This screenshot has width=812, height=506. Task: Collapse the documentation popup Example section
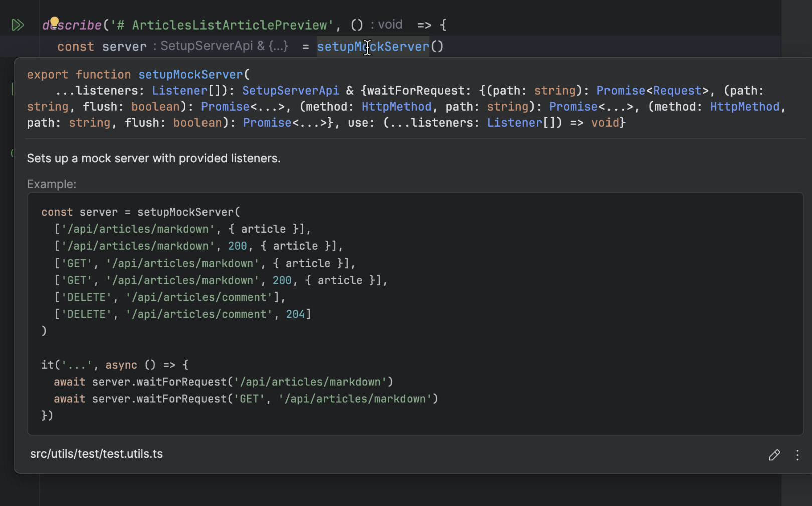pyautogui.click(x=52, y=184)
